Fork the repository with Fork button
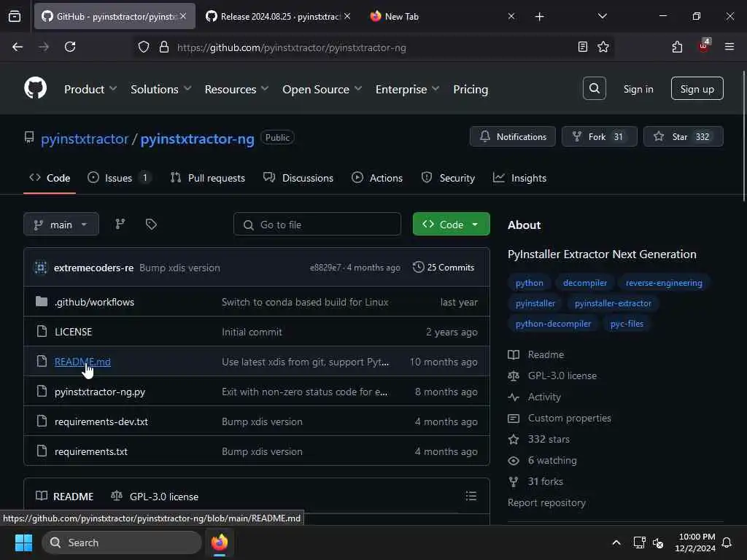This screenshot has width=747, height=560. [600, 136]
